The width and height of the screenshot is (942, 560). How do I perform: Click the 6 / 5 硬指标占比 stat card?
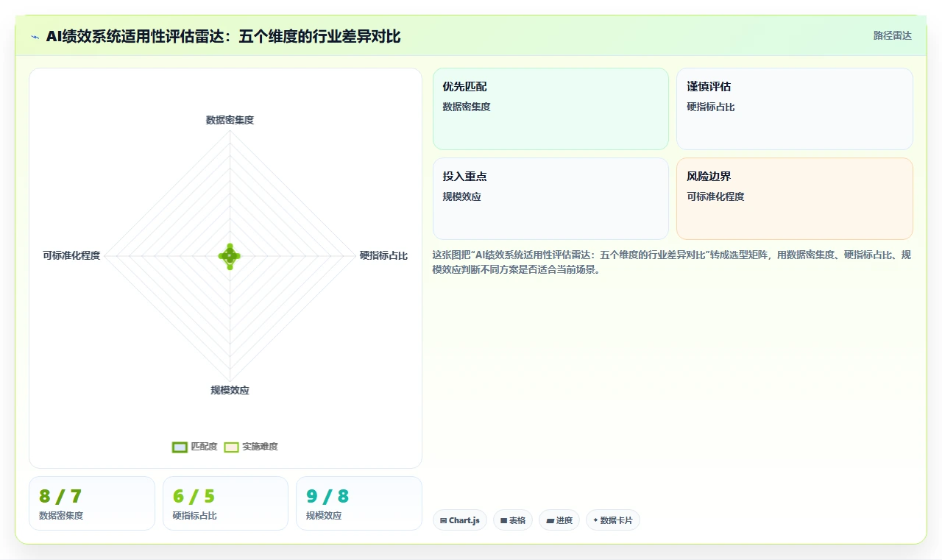pos(225,503)
